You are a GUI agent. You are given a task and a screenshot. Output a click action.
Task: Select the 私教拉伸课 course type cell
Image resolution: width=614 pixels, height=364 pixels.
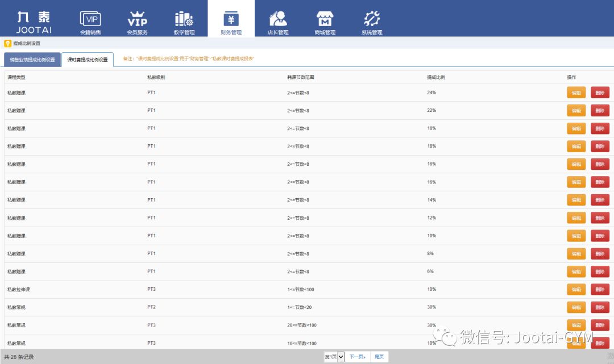18,289
